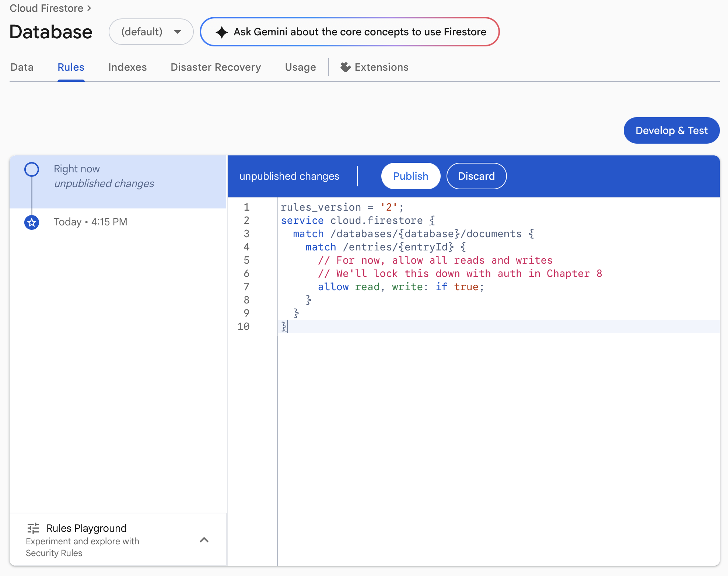728x576 pixels.
Task: Click the Rules Playground tune icon
Action: pos(33,528)
